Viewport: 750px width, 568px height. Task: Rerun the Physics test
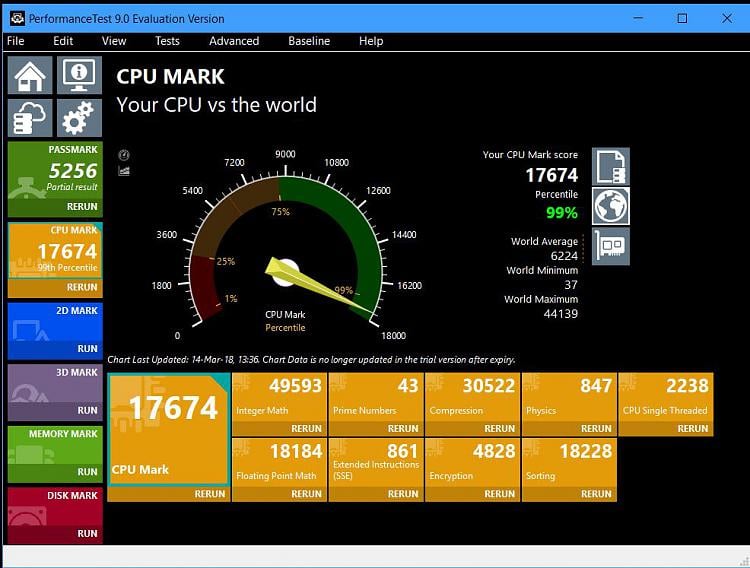(x=596, y=429)
